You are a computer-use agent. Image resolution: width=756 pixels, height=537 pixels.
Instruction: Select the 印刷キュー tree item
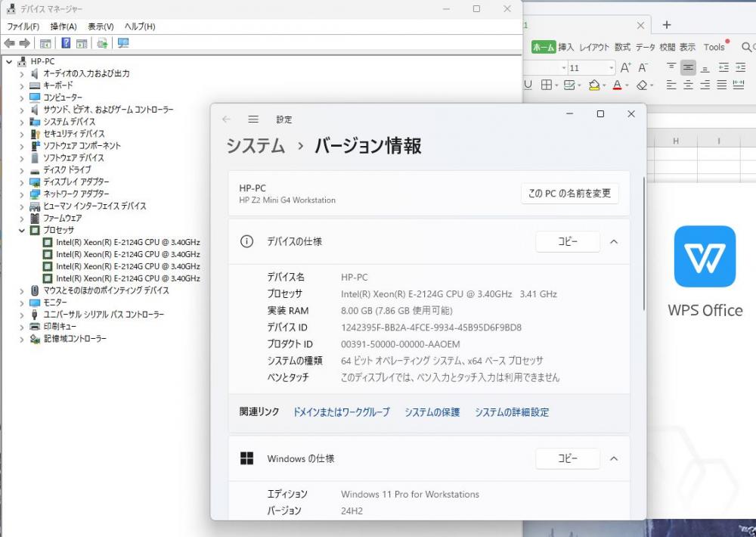(60, 327)
